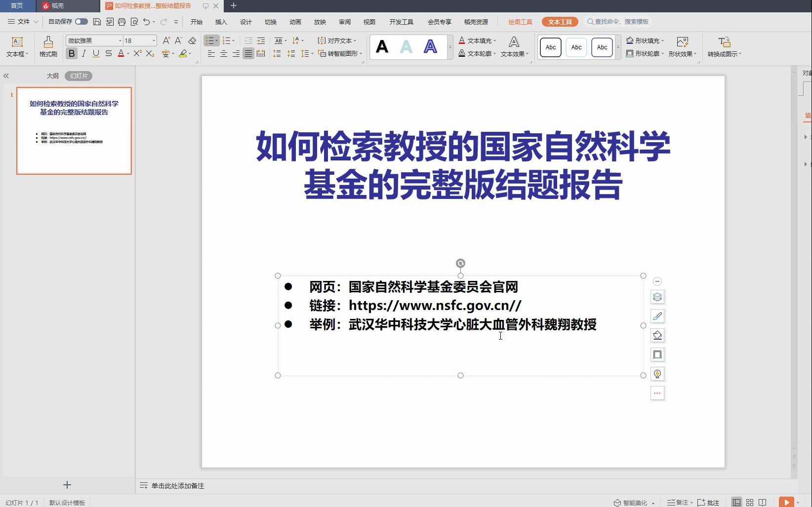
Task: Expand the numbered list dropdown
Action: (234, 40)
